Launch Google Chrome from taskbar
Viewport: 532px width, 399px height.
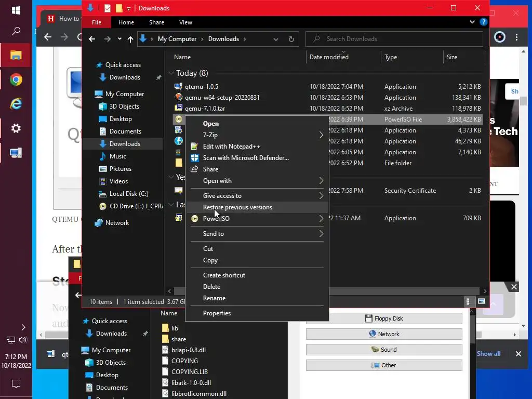point(16,79)
